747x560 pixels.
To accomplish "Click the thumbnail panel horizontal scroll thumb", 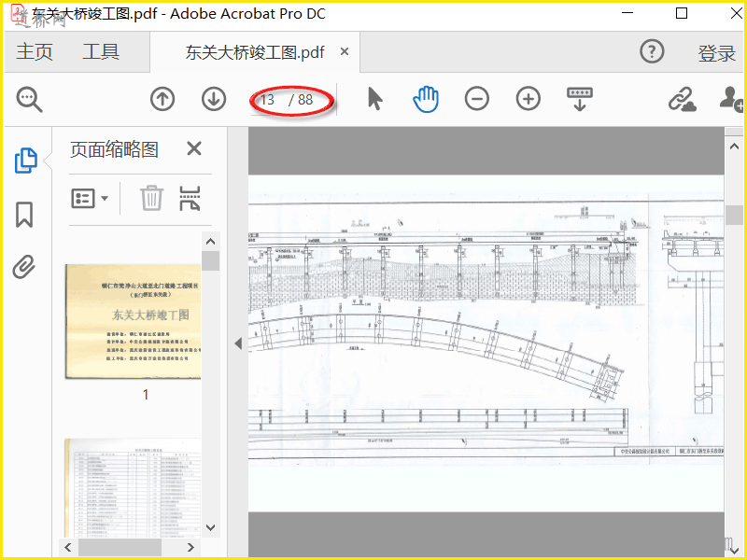I will point(120,547).
